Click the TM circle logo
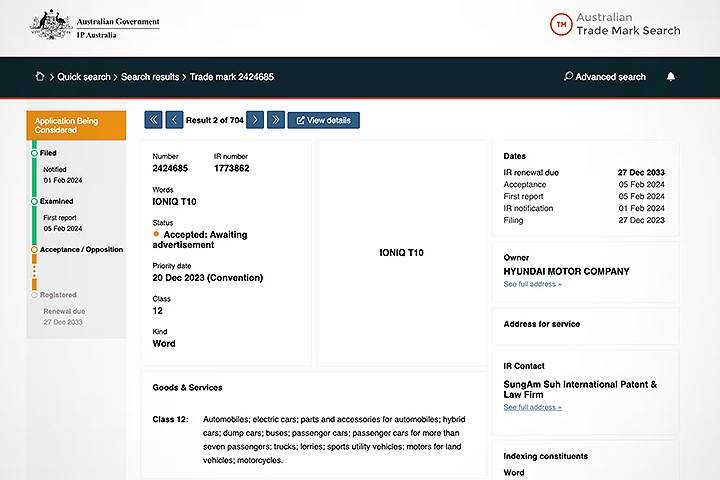This screenshot has width=720, height=480. (561, 24)
